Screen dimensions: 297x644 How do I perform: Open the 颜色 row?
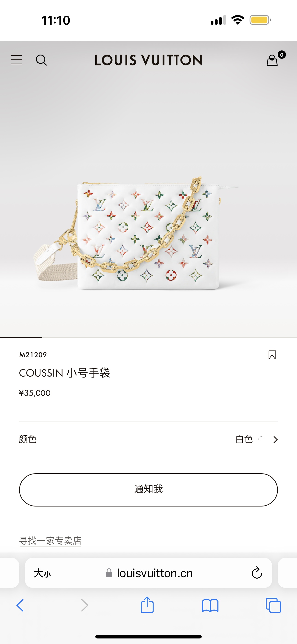pyautogui.click(x=148, y=439)
